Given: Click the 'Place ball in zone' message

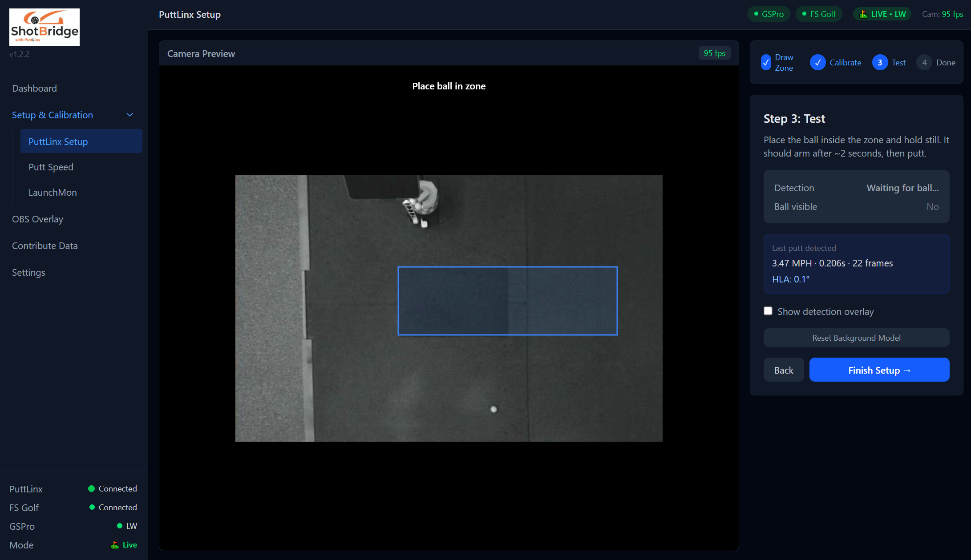Looking at the screenshot, I should (449, 86).
